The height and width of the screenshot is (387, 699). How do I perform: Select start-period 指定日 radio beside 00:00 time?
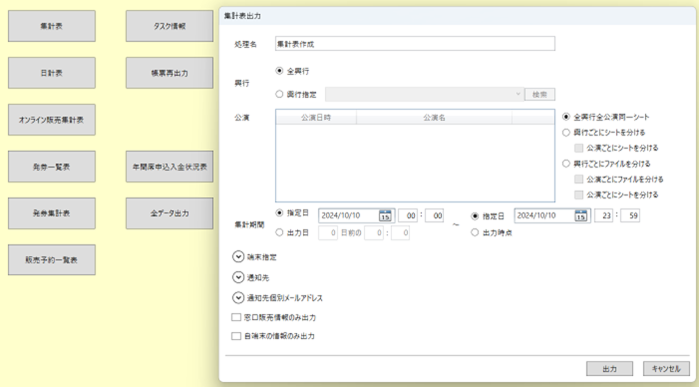pos(280,213)
